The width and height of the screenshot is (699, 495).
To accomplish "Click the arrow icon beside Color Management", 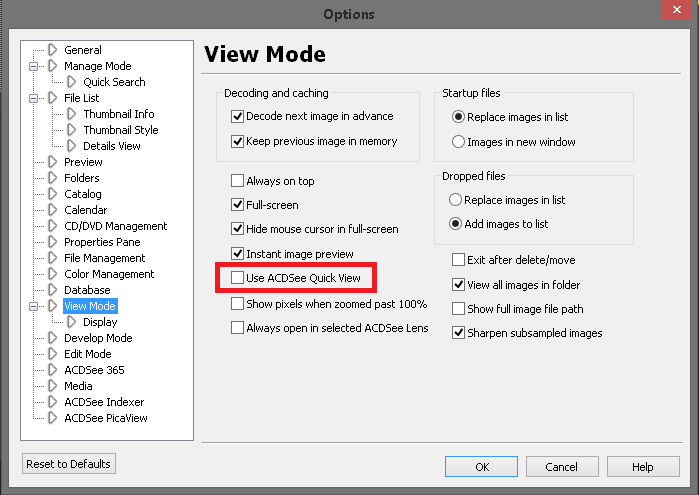I will pyautogui.click(x=54, y=274).
